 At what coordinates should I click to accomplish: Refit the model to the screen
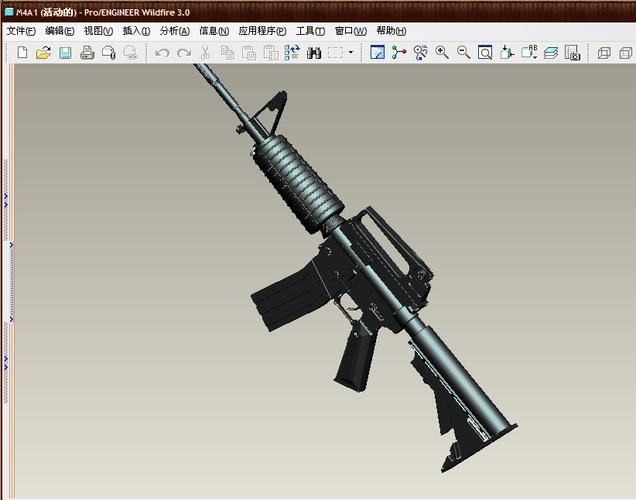click(485, 53)
